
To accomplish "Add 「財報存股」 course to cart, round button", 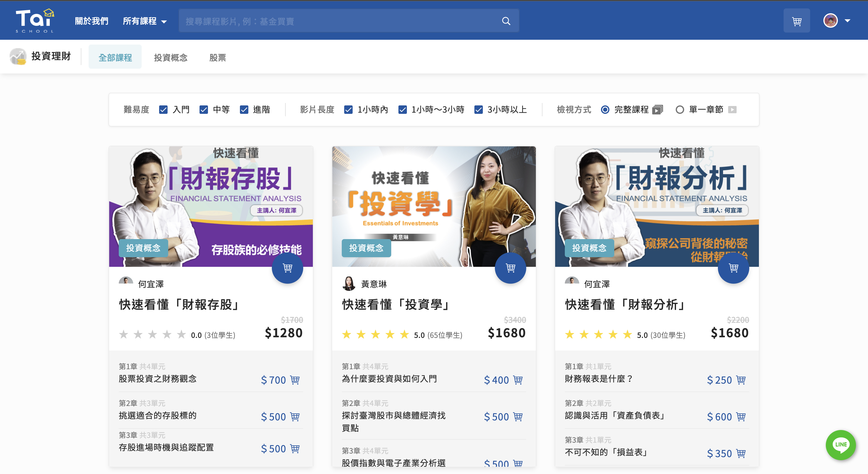I will click(287, 268).
